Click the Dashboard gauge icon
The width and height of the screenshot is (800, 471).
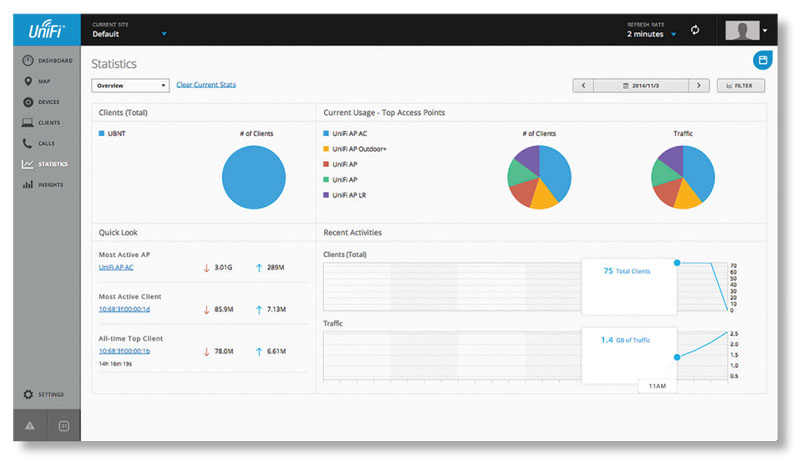point(28,61)
